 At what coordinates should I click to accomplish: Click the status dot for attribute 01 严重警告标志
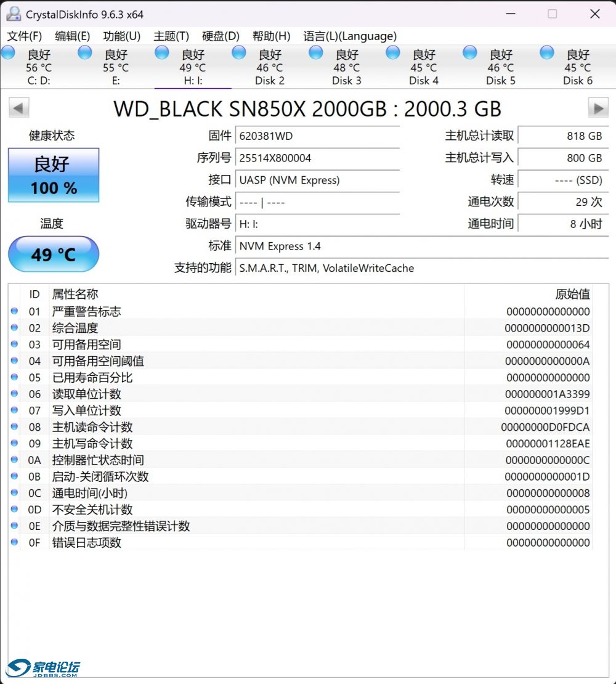point(14,311)
